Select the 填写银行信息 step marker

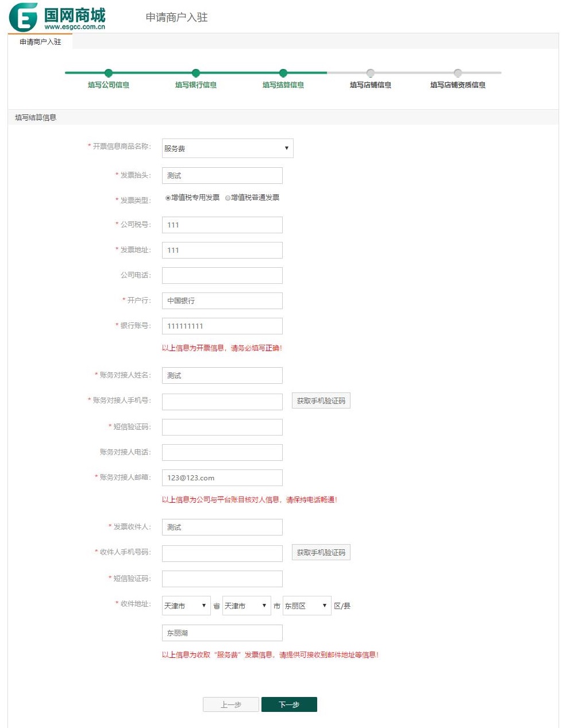[196, 73]
